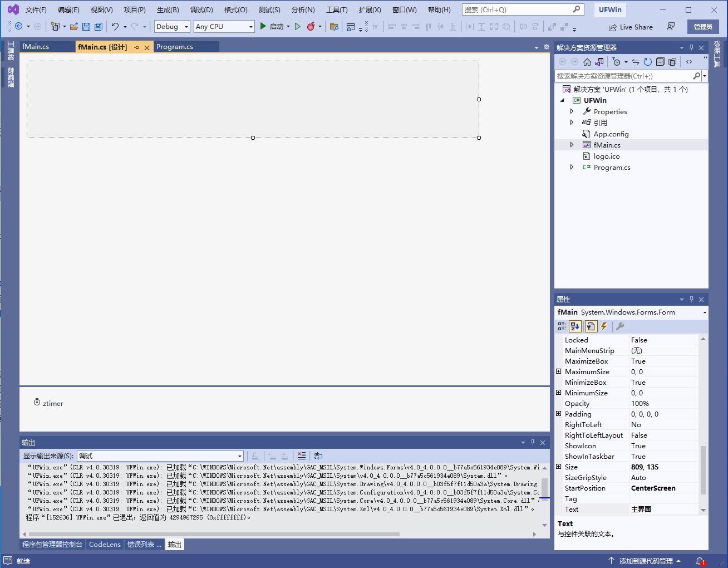The height and width of the screenshot is (568, 728).
Task: Show Events with the lightning bolt icon
Action: pos(604,326)
